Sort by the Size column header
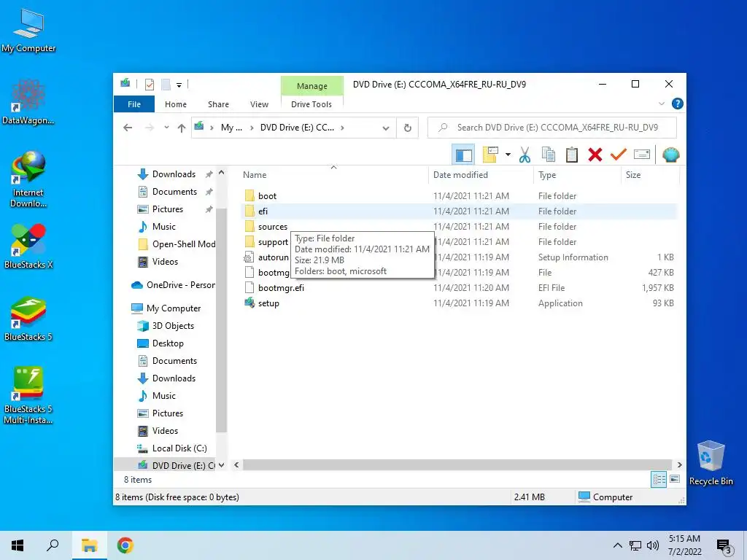747x560 pixels. pyautogui.click(x=632, y=175)
